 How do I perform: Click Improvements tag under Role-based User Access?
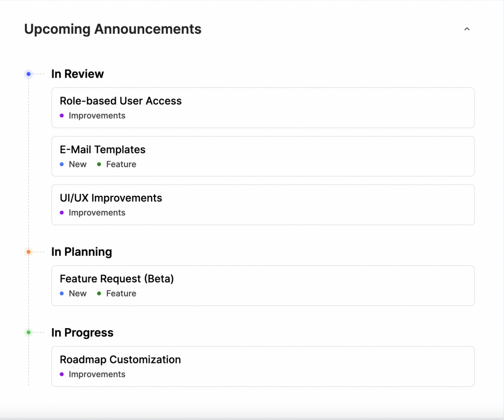tap(93, 116)
